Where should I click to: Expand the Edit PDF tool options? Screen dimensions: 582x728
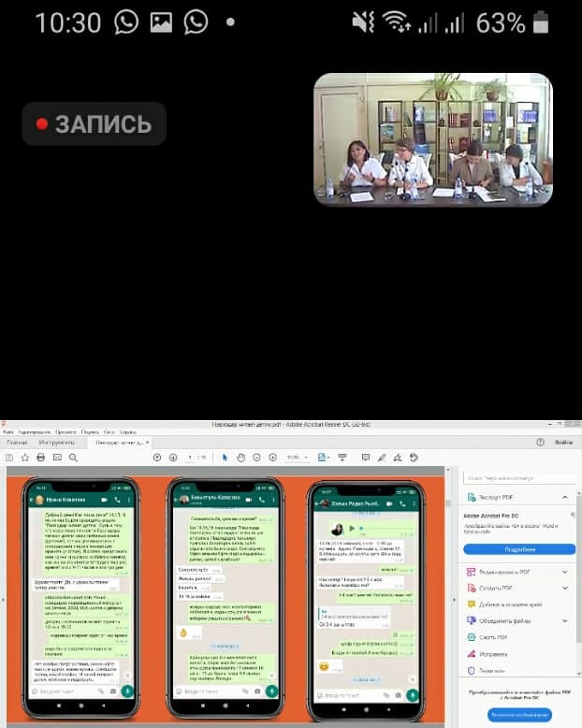point(564,572)
